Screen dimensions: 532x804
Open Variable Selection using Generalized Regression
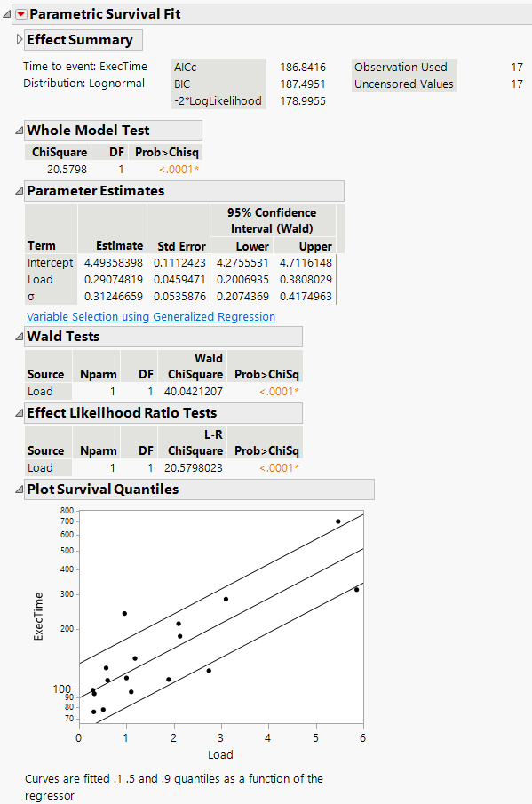pyautogui.click(x=149, y=316)
